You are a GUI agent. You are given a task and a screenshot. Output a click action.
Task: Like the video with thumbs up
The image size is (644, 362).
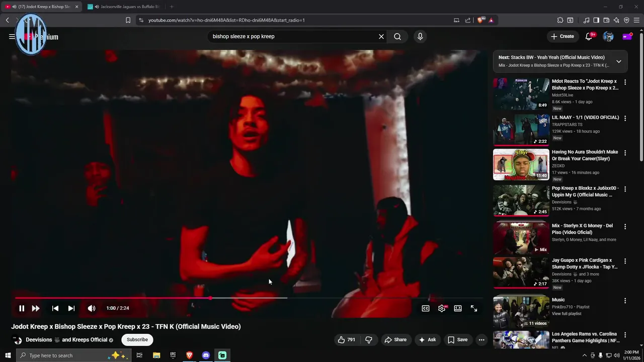pos(346,340)
